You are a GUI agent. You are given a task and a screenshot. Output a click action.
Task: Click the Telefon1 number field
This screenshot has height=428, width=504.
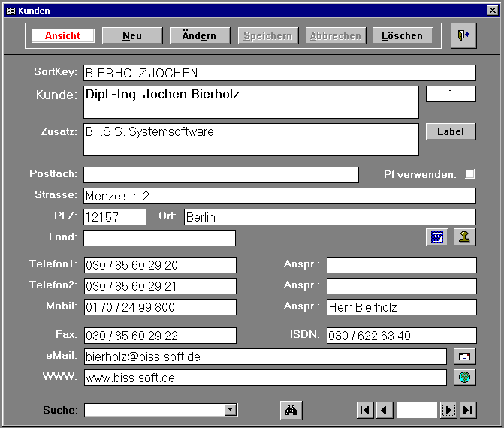160,265
